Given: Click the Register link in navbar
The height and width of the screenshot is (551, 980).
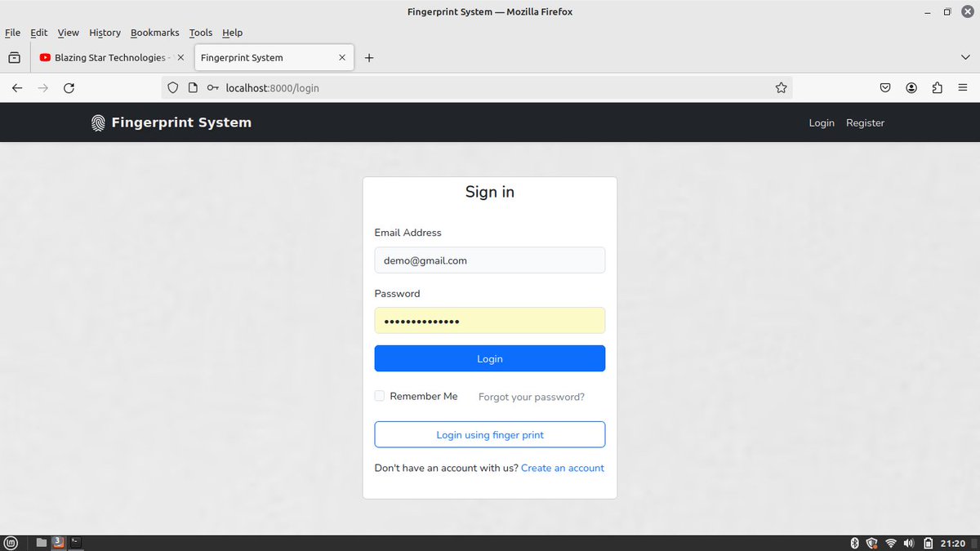Looking at the screenshot, I should point(866,123).
